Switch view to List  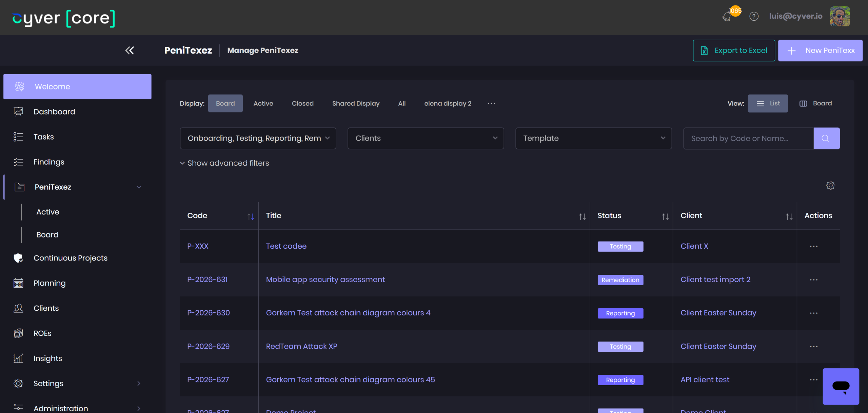(x=768, y=103)
